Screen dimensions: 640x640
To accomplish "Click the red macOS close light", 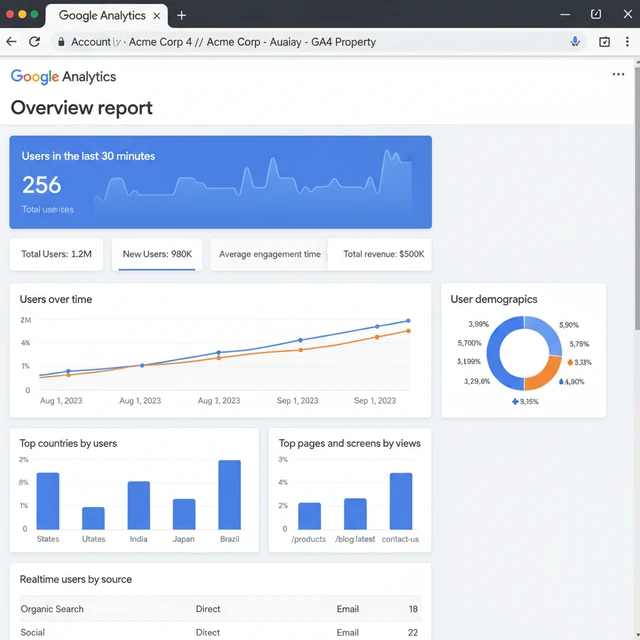I will point(10,14).
